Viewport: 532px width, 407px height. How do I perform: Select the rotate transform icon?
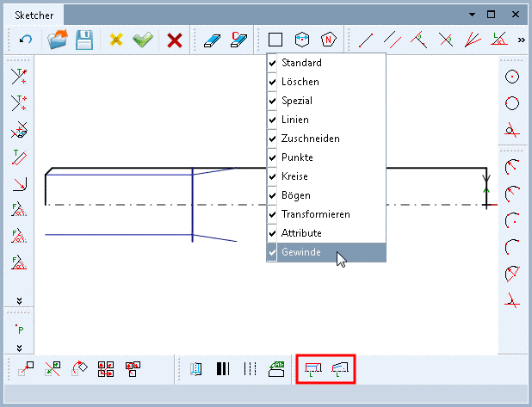pyautogui.click(x=79, y=368)
